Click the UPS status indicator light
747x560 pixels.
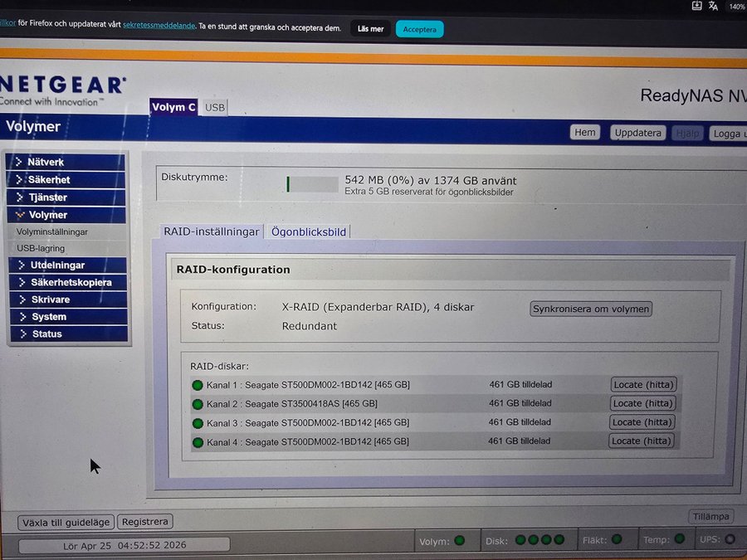coord(730,539)
